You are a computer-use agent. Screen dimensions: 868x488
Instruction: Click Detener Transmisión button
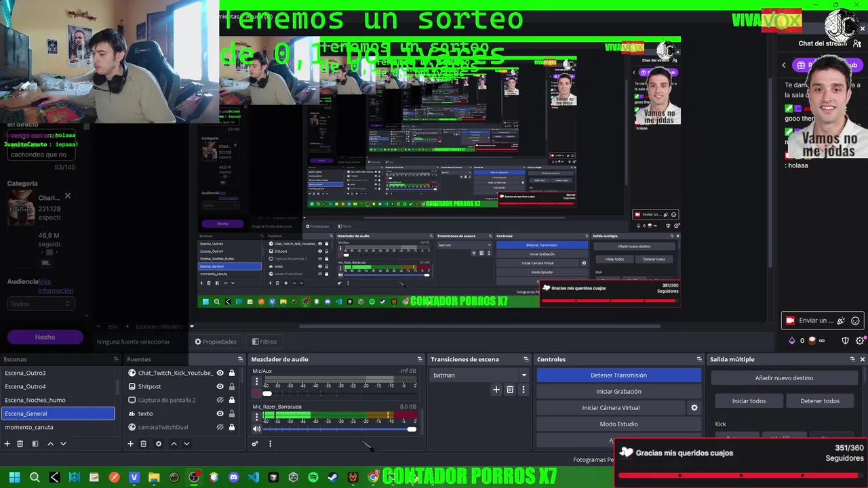[618, 375]
